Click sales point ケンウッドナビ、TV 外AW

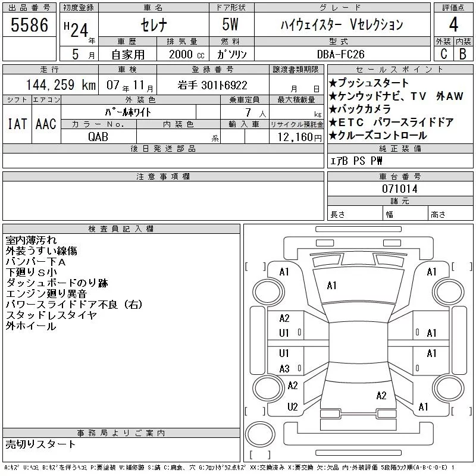pos(396,96)
